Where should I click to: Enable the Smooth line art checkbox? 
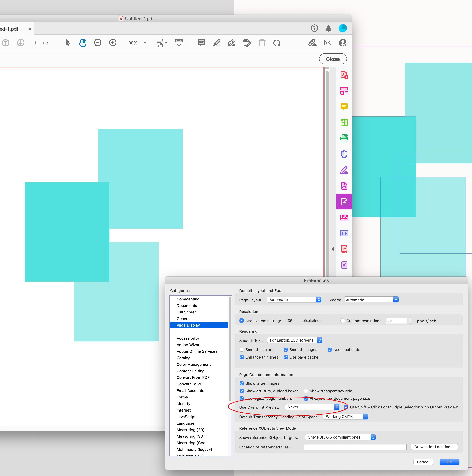point(242,350)
